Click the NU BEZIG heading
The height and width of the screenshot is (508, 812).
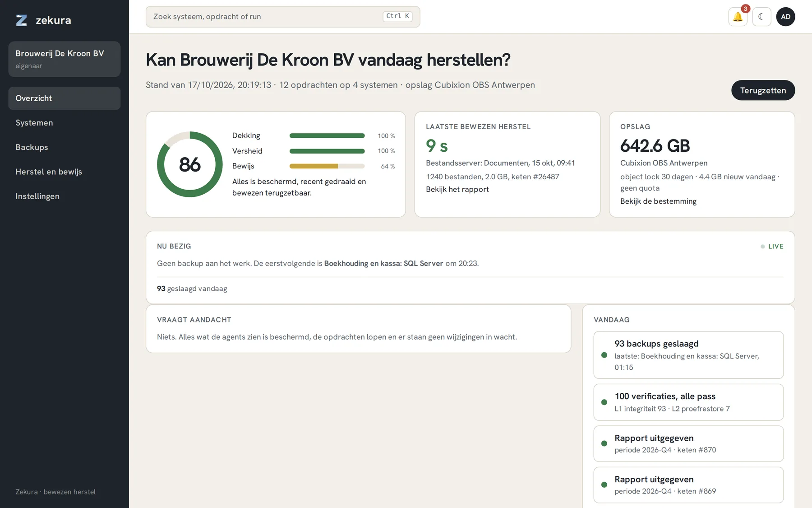pos(174,246)
